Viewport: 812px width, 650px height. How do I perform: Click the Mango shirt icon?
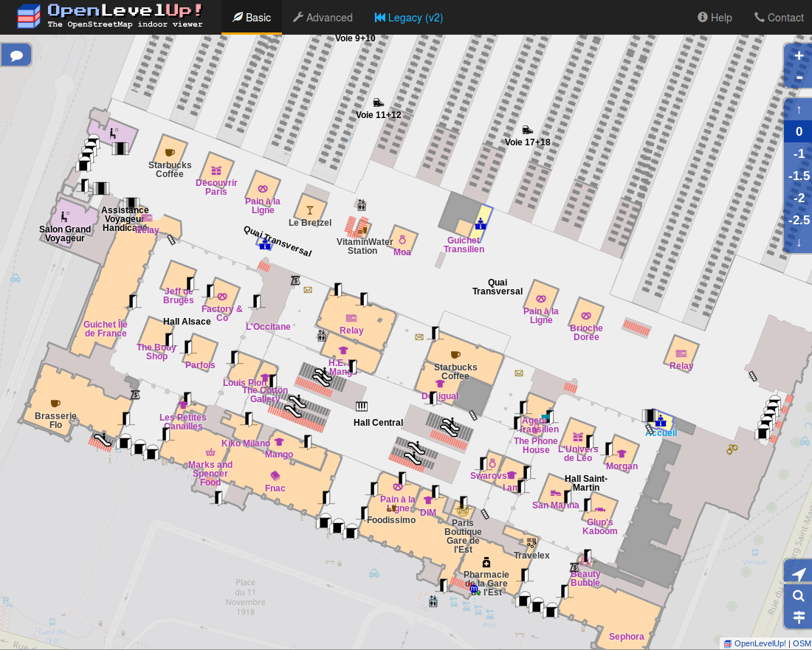click(279, 442)
